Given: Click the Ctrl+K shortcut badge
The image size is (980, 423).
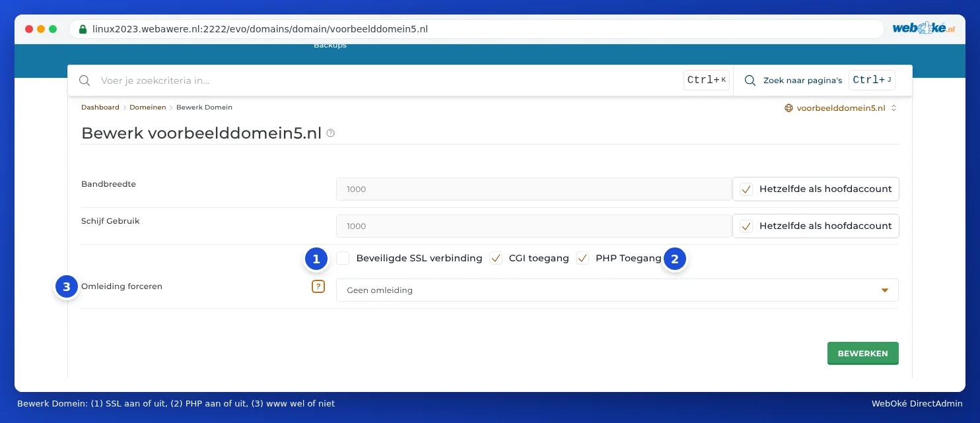Looking at the screenshot, I should click(707, 81).
